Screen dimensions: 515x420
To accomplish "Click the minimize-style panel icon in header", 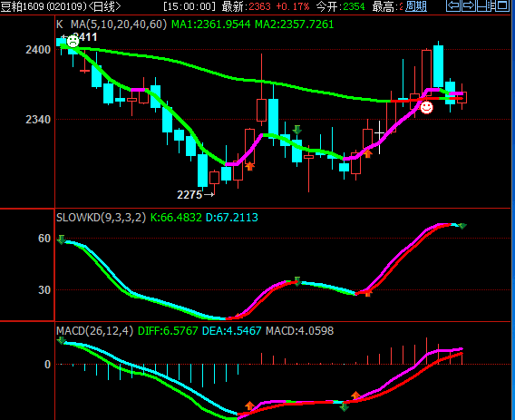I will click(x=481, y=5).
